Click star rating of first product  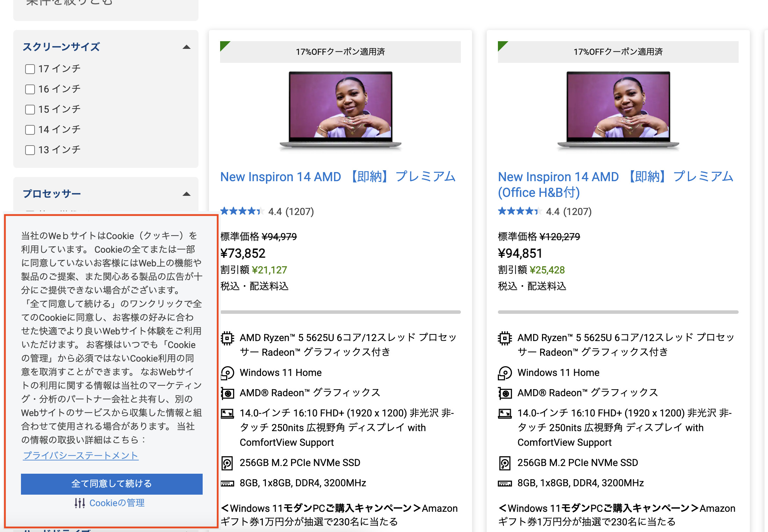click(x=242, y=211)
